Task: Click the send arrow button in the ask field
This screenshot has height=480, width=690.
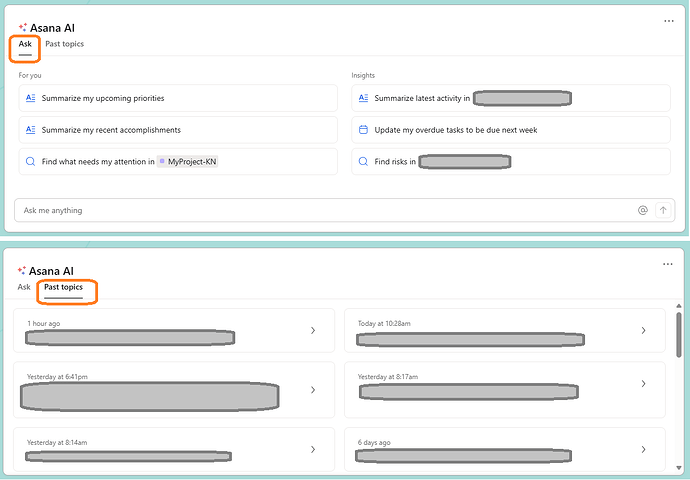Action: 663,210
